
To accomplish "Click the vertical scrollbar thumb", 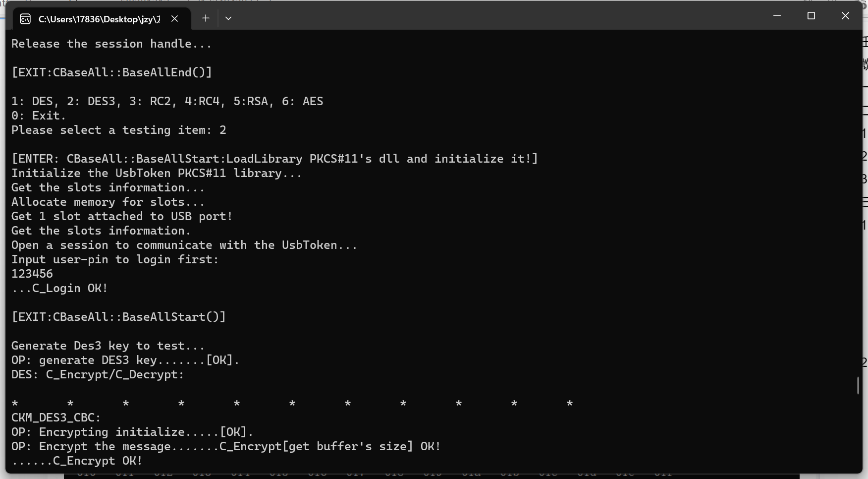I will [x=858, y=385].
